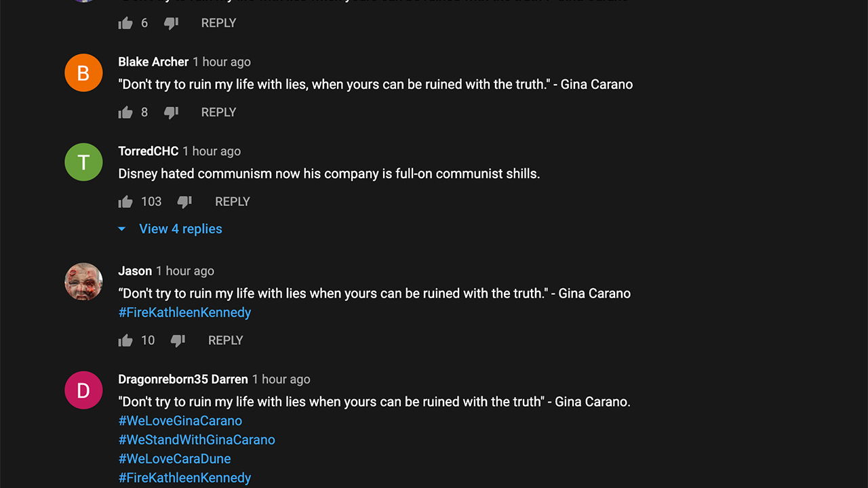
Task: Reply to Jason's comment
Action: pyautogui.click(x=225, y=341)
